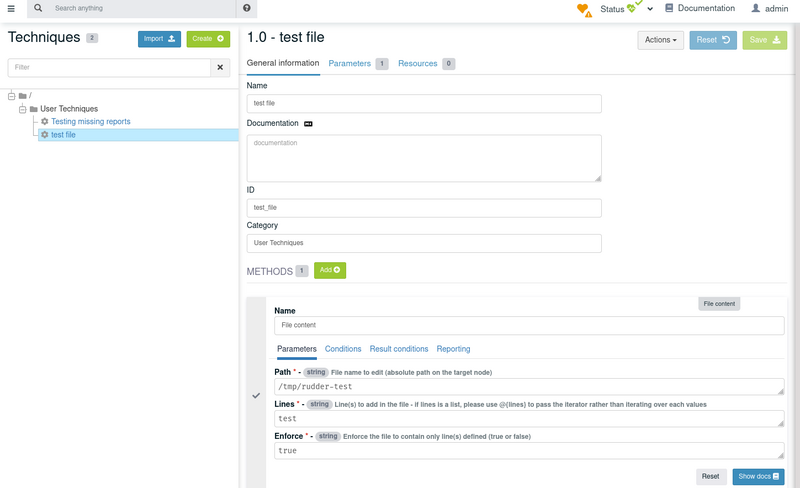Click the gear icon of Testing missing reports
Image resolution: width=800 pixels, height=488 pixels.
45,121
